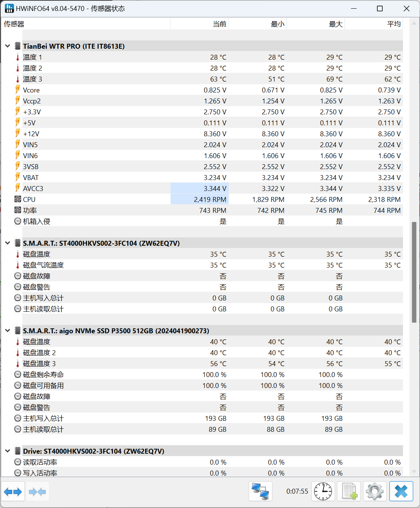Collapse the TianBei WTR PRO sensor group

(8, 46)
